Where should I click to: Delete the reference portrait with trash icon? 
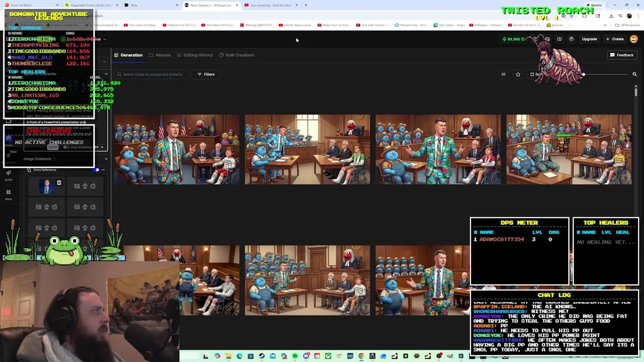pos(59,183)
